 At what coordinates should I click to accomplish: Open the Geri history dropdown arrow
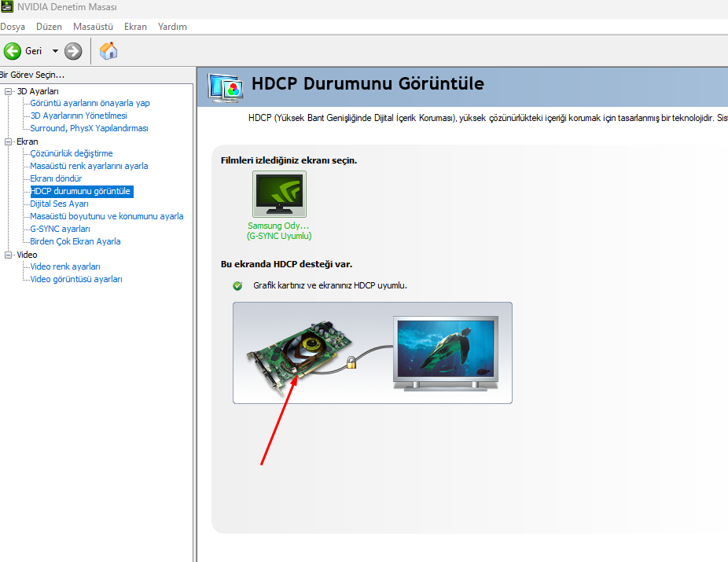55,51
